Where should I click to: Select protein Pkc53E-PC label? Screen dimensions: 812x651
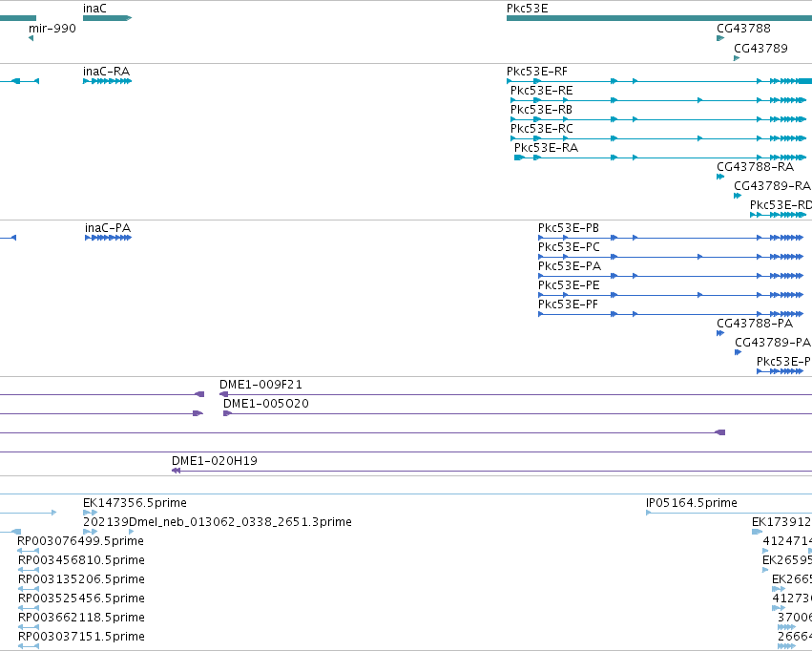click(569, 247)
